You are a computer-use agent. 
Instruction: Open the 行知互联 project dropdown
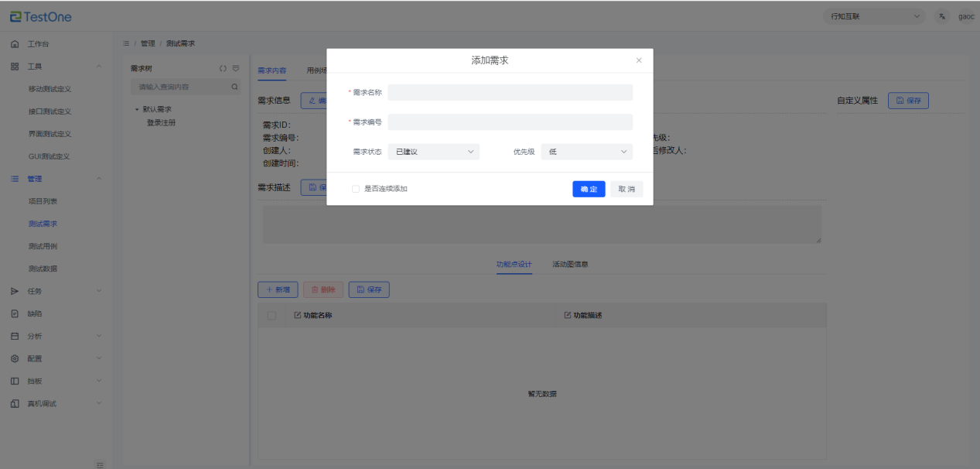tap(874, 16)
